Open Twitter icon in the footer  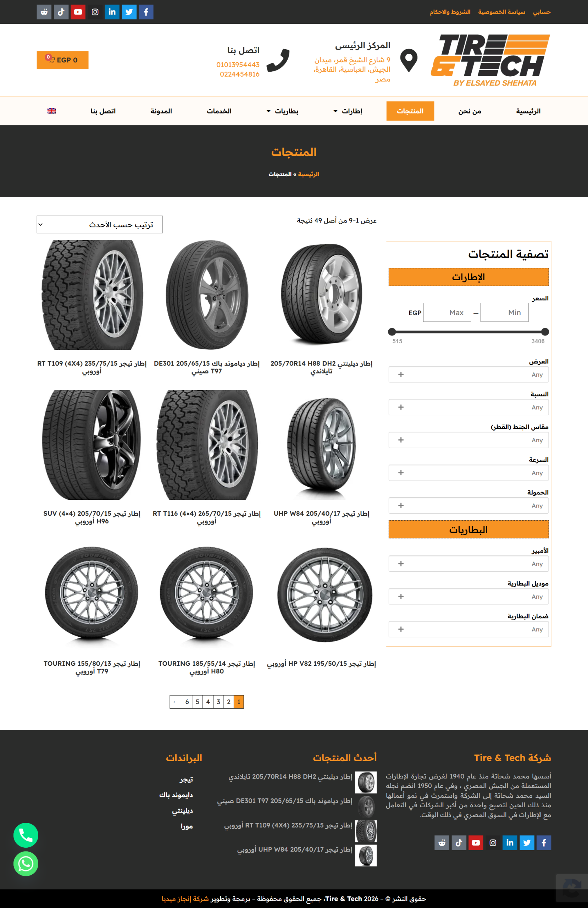tap(527, 843)
